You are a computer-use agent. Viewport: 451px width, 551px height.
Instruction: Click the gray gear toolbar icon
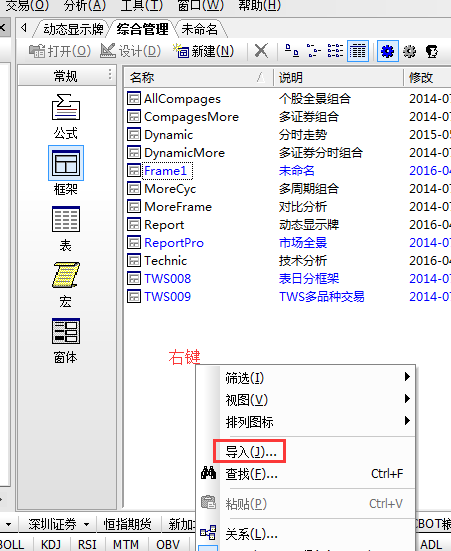pos(410,51)
